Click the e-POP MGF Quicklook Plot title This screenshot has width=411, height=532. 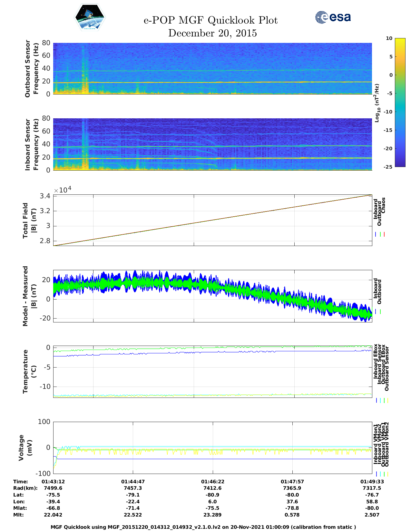210,20
